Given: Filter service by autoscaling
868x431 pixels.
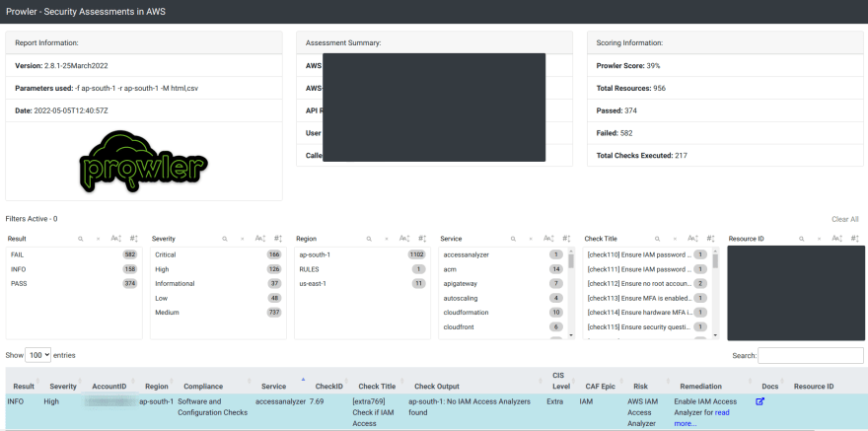Looking at the screenshot, I should point(503,298).
